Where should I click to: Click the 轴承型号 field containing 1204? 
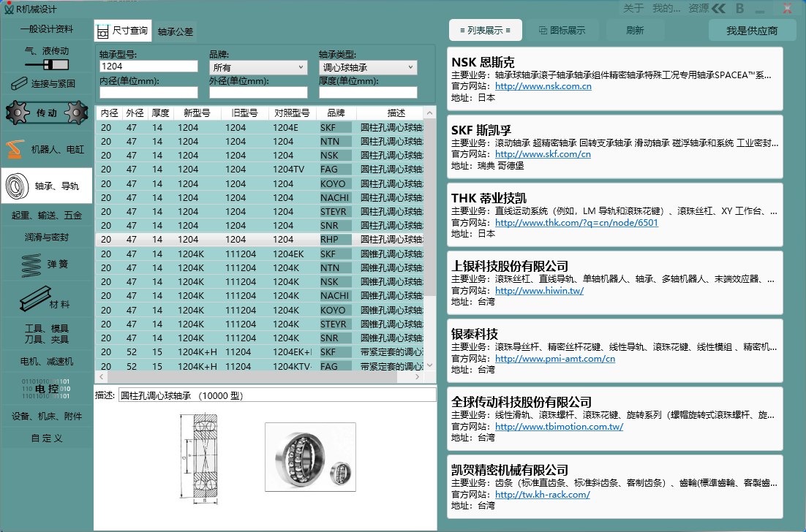(148, 66)
